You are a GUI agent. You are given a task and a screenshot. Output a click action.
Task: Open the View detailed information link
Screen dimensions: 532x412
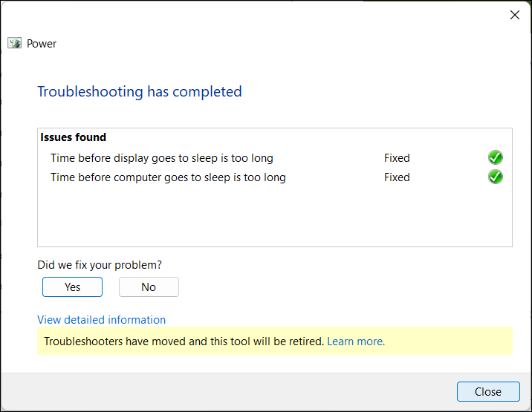[x=101, y=320]
